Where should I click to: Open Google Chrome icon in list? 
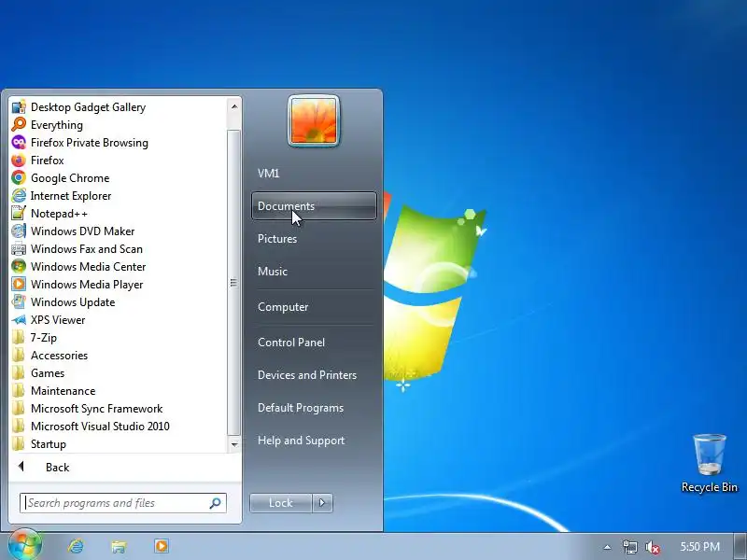point(19,178)
